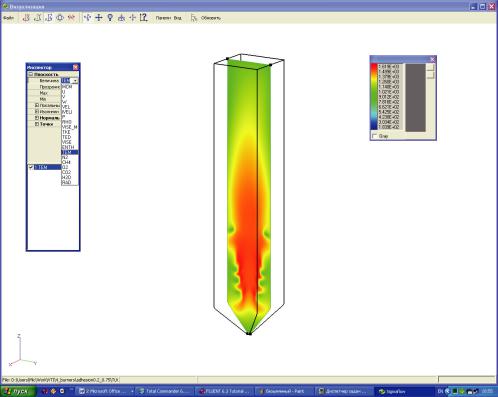Switch to the Paint taskbar item

(283, 391)
